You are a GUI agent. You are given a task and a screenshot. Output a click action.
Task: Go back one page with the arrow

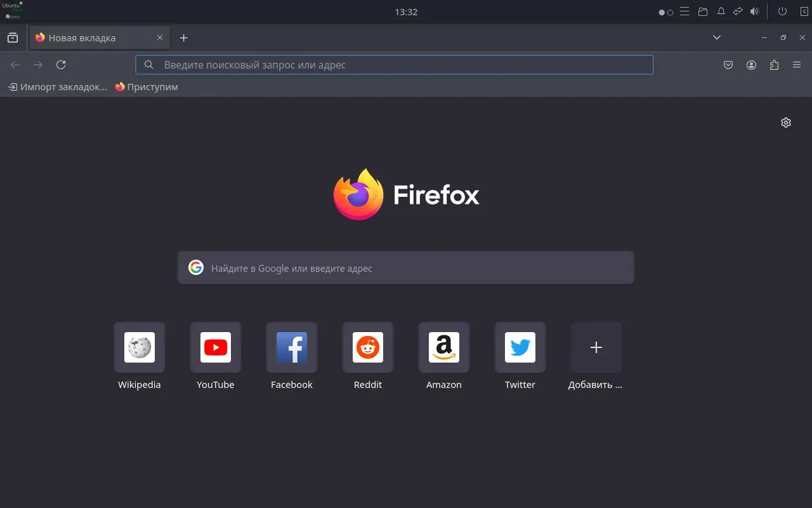pos(15,65)
